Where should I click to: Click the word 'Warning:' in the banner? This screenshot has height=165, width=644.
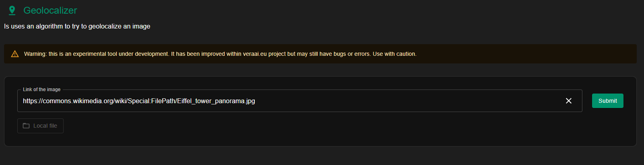(x=35, y=54)
